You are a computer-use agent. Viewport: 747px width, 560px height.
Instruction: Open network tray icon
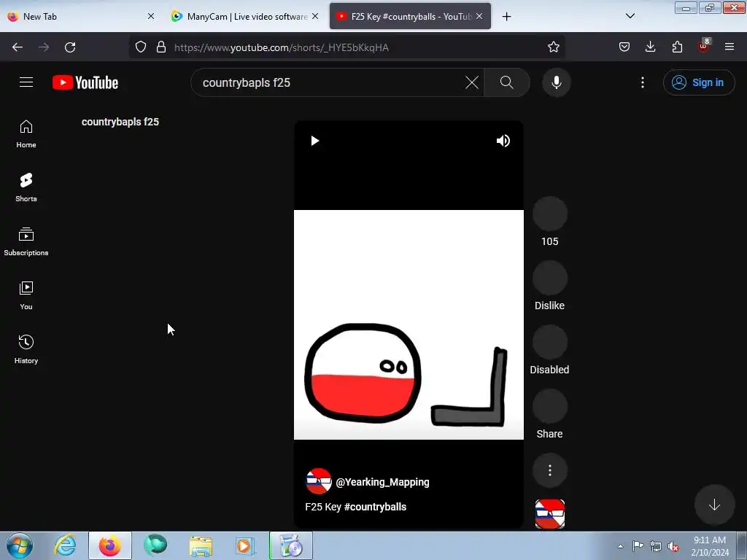click(x=656, y=546)
